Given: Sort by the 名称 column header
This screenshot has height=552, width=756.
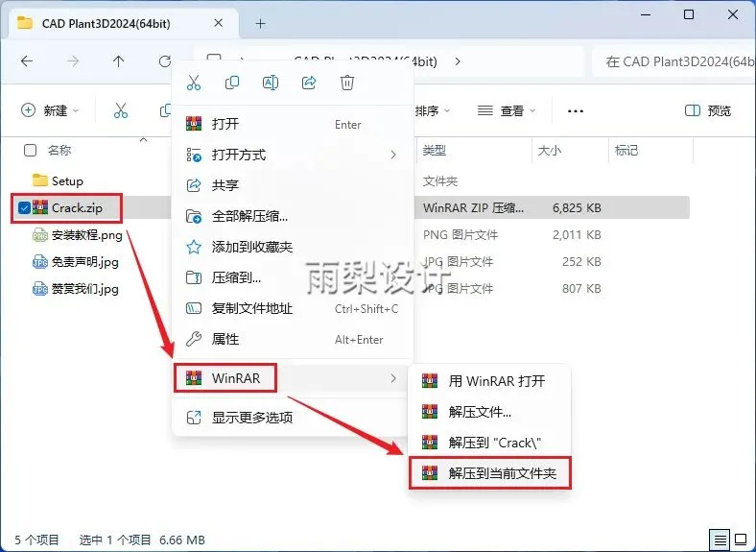Looking at the screenshot, I should [59, 151].
